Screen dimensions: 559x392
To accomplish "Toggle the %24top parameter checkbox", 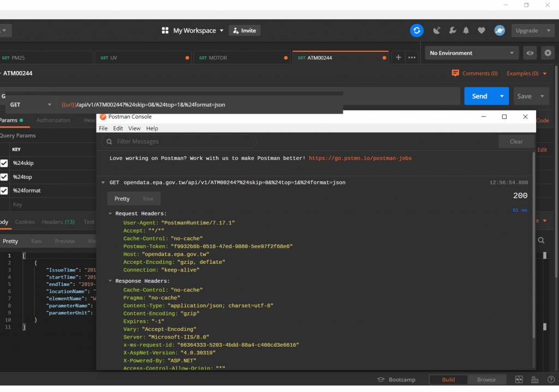I will pyautogui.click(x=4, y=177).
